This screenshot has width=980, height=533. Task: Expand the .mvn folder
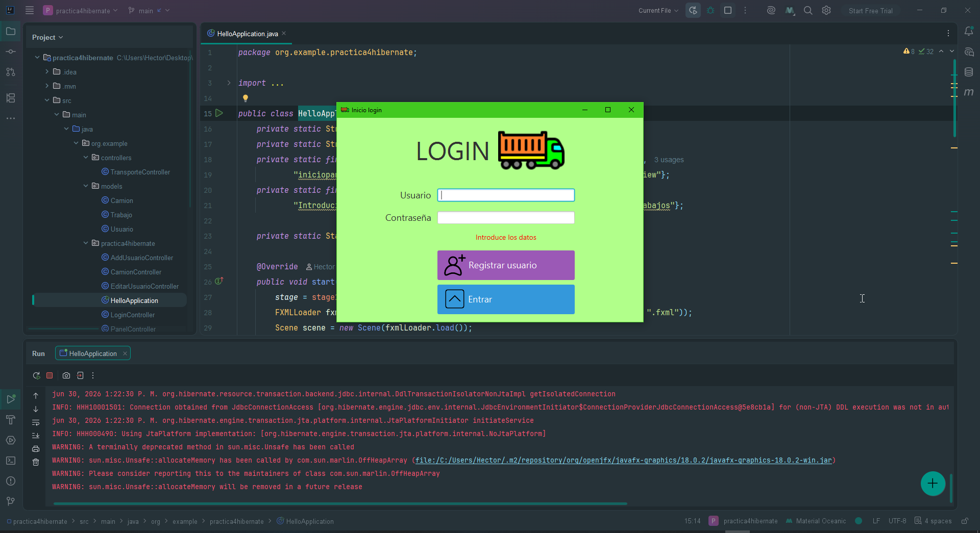click(47, 86)
